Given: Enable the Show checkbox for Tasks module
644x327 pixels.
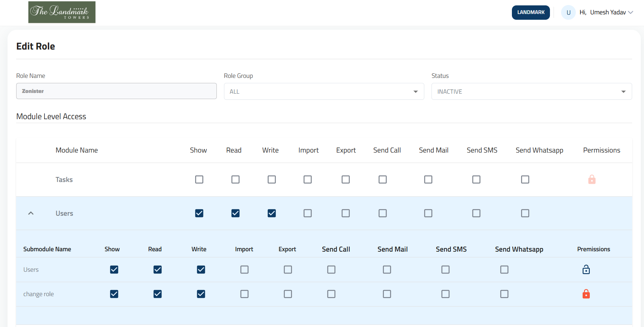Looking at the screenshot, I should (x=199, y=179).
